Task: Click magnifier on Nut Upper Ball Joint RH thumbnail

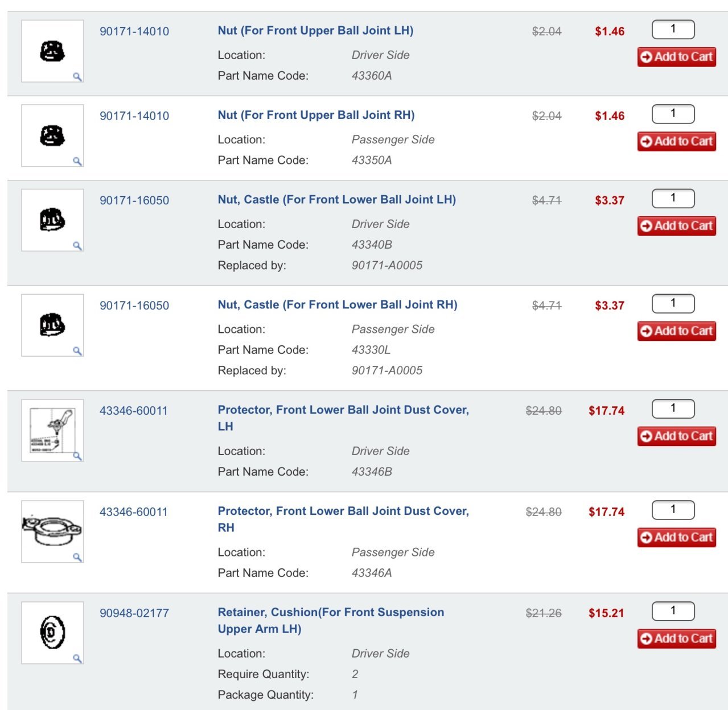Action: click(77, 162)
